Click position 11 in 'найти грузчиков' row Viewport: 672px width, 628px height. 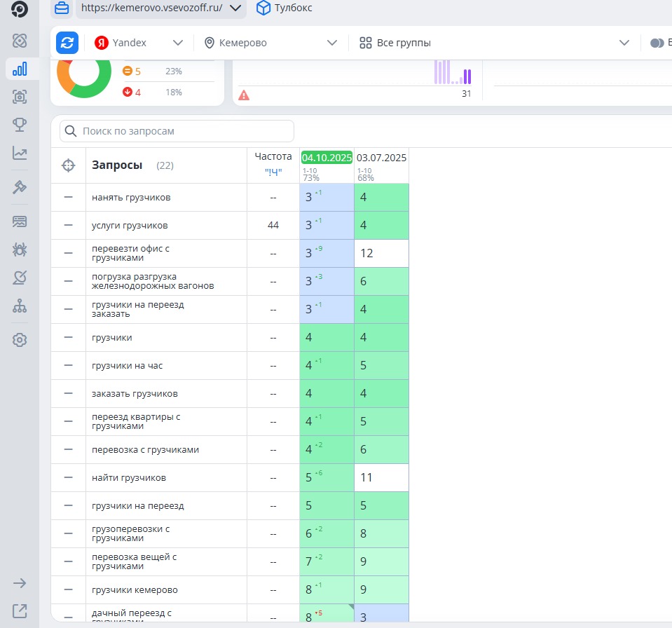pyautogui.click(x=366, y=477)
